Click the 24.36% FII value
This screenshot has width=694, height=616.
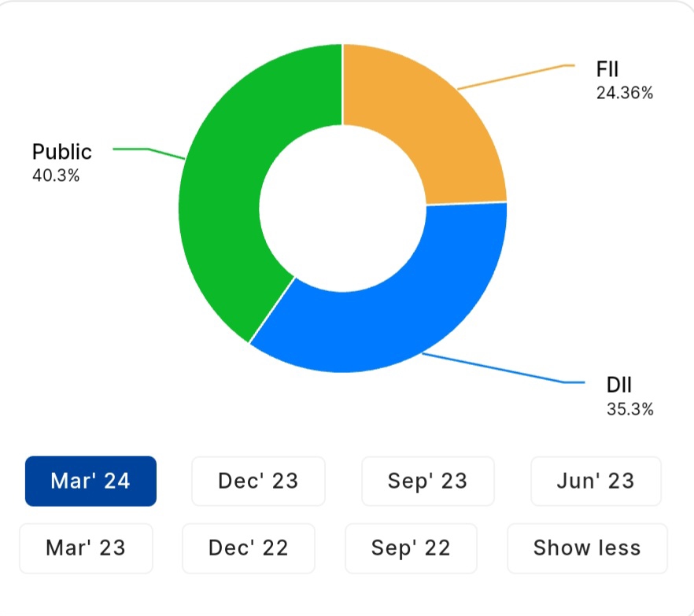coord(625,93)
